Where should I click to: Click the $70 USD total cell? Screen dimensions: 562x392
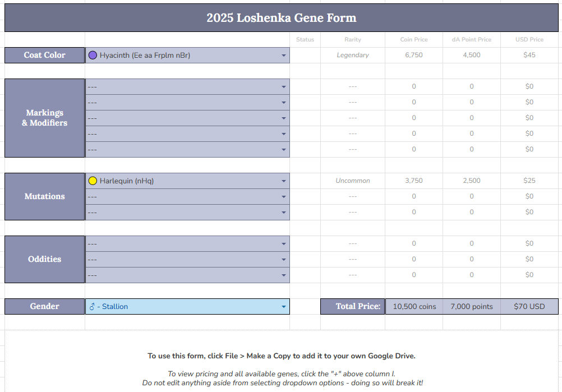click(529, 306)
